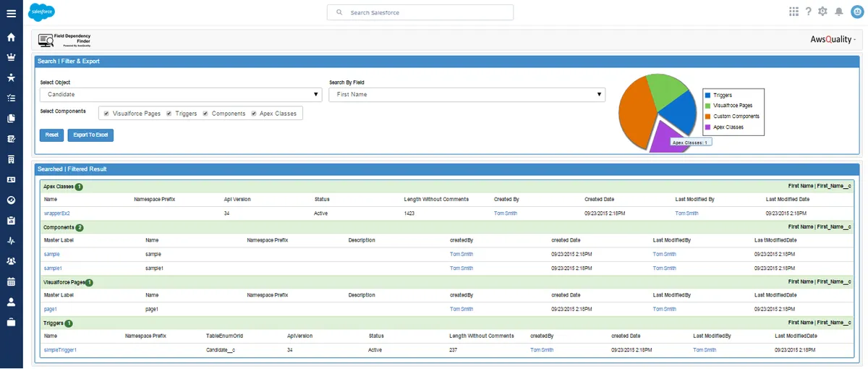
Task: Click into the Search Salesforce field
Action: pos(420,12)
